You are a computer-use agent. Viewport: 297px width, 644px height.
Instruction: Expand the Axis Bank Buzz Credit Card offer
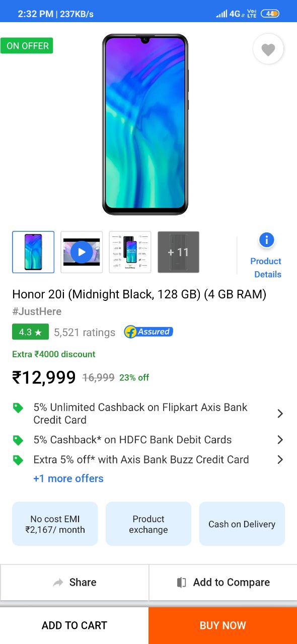[x=148, y=459]
